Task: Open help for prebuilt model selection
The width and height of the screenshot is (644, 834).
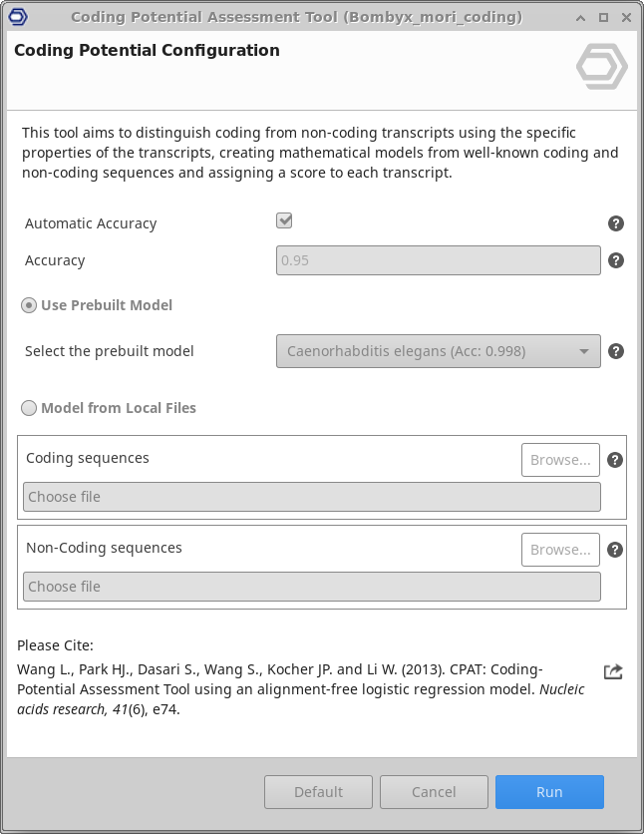Action: [616, 351]
